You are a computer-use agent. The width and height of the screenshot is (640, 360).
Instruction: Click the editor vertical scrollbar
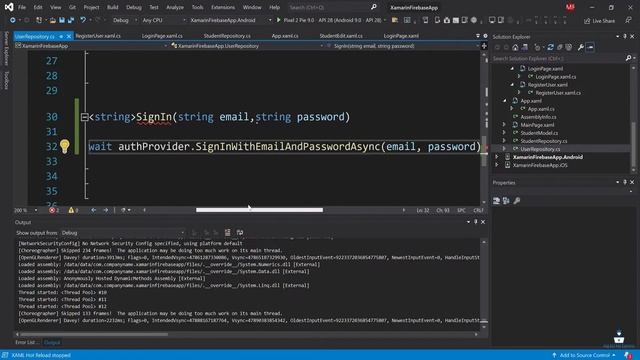pos(484,128)
